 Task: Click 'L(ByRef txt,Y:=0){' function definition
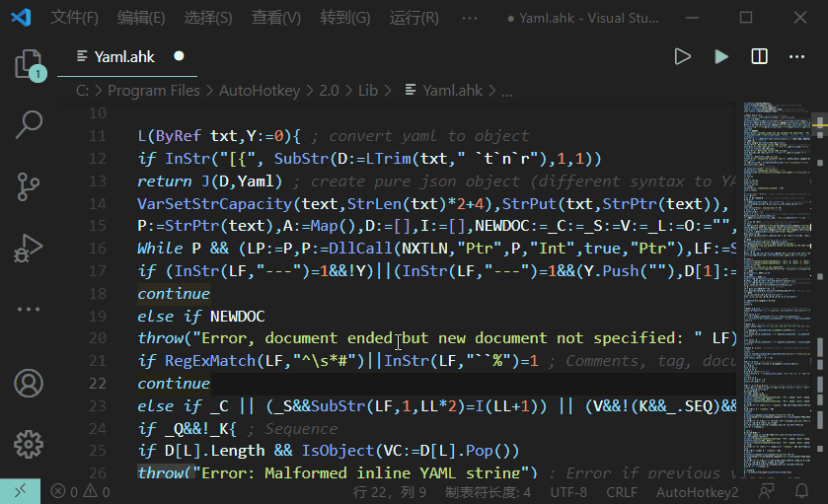click(x=219, y=136)
